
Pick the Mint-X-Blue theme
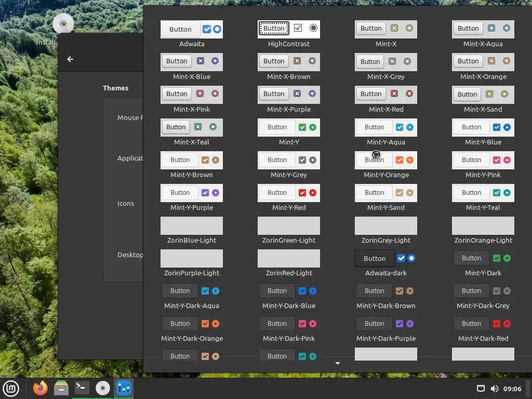pos(192,67)
